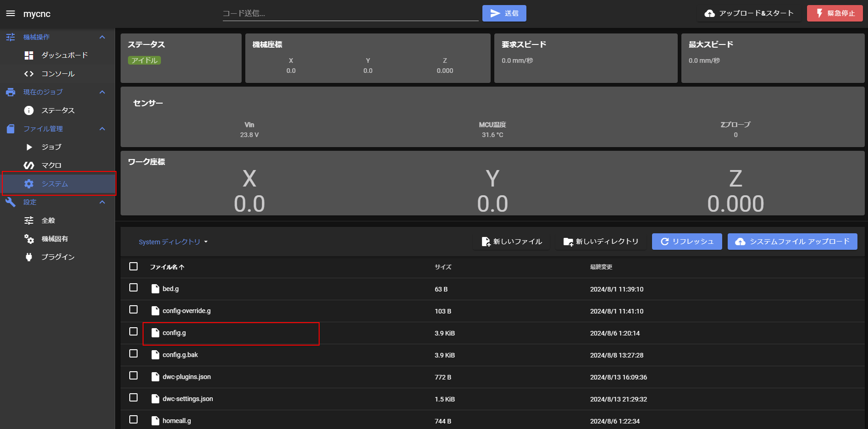
Task: Click the 現在のジョブ printer icon
Action: point(11,92)
